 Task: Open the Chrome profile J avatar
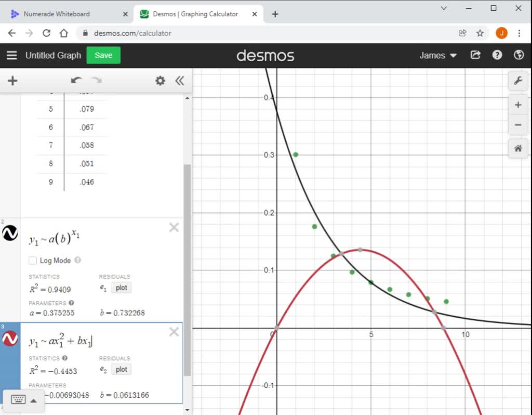coord(501,33)
